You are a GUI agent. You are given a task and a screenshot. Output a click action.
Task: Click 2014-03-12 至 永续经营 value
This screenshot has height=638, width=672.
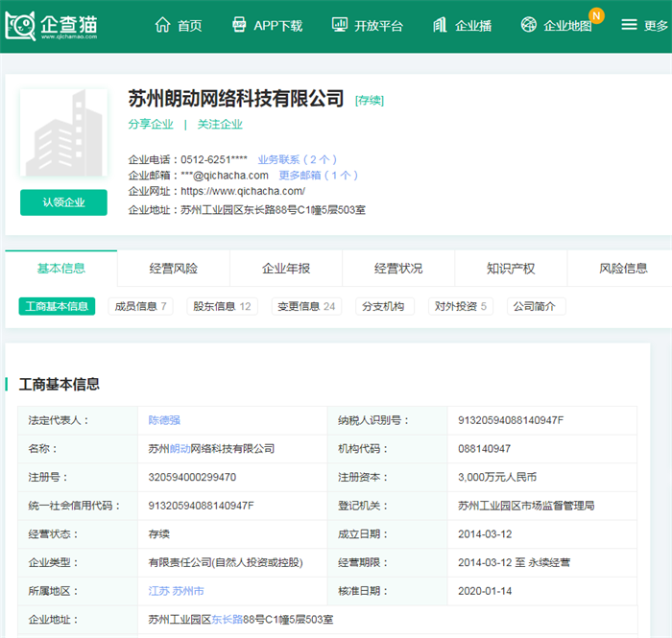(514, 562)
